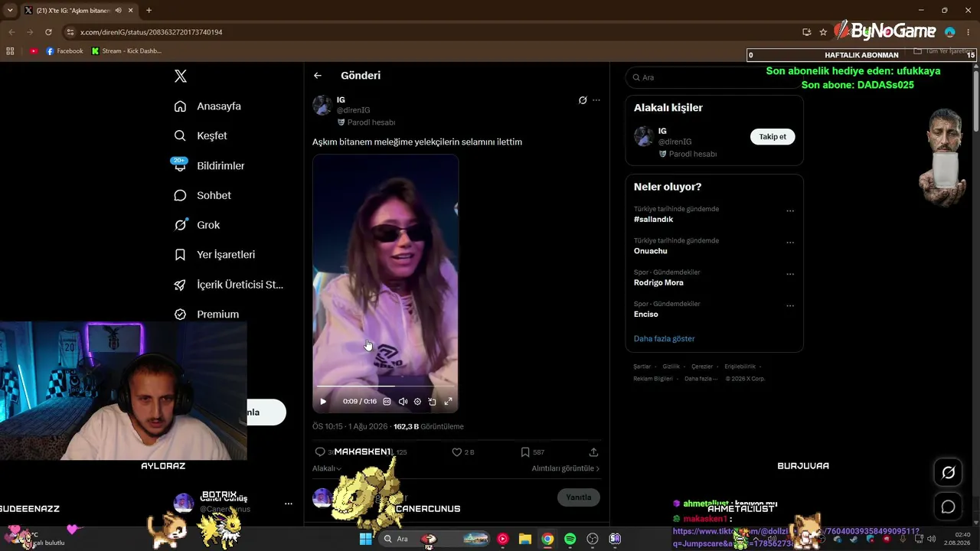Open more options for Enciso trend
Screen dimensions: 980x551
[x=790, y=306]
